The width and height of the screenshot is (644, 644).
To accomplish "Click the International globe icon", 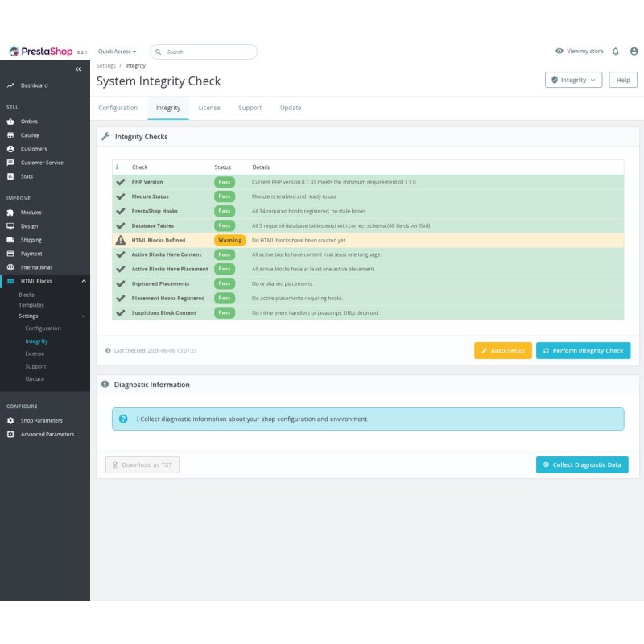I will tap(10, 267).
